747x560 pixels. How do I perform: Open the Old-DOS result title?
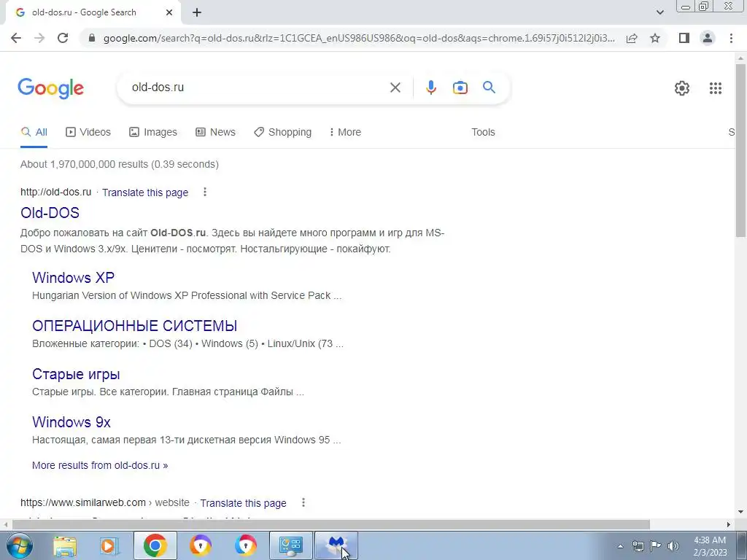(50, 213)
